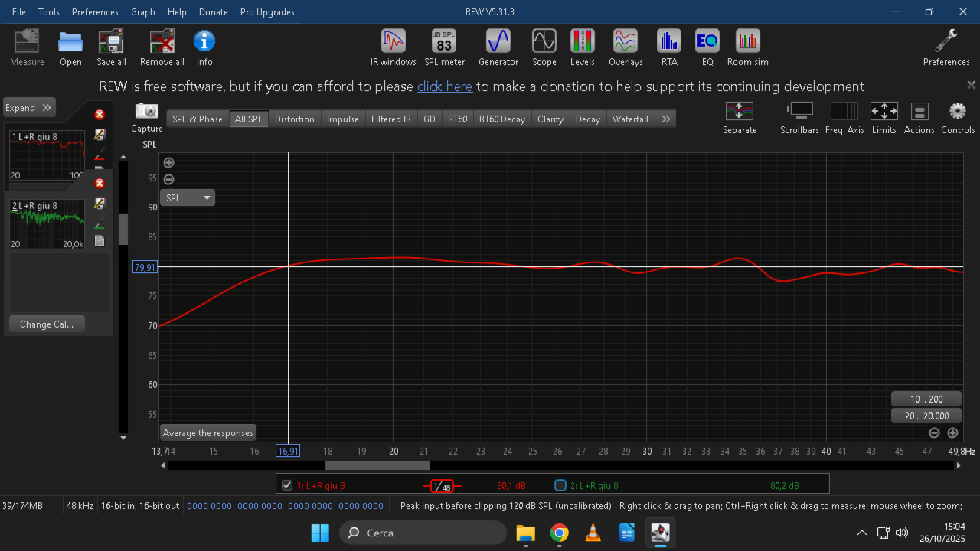
Task: Enable the 2: L+R giu 8 trace checkbox
Action: 560,485
